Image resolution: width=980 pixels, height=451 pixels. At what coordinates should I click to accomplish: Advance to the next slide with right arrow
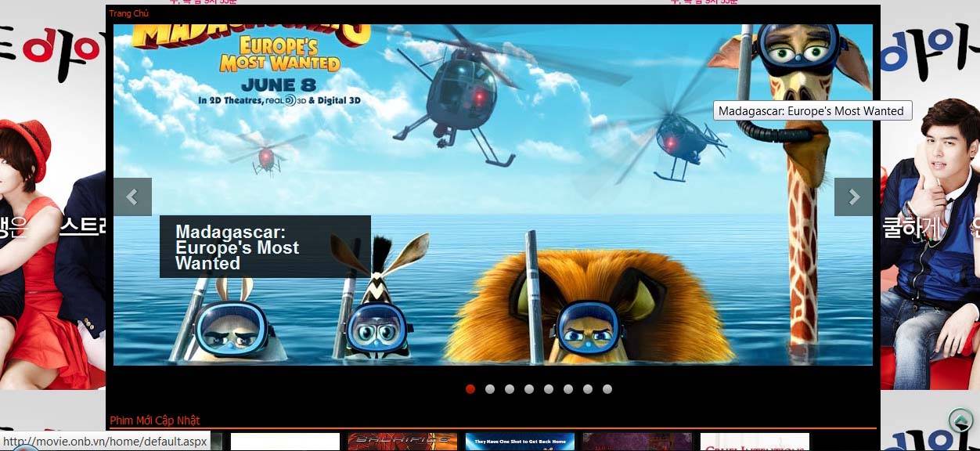coord(853,197)
